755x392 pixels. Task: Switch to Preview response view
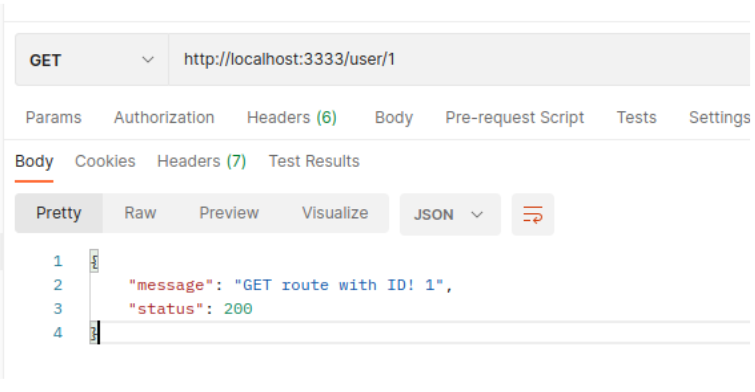click(229, 213)
